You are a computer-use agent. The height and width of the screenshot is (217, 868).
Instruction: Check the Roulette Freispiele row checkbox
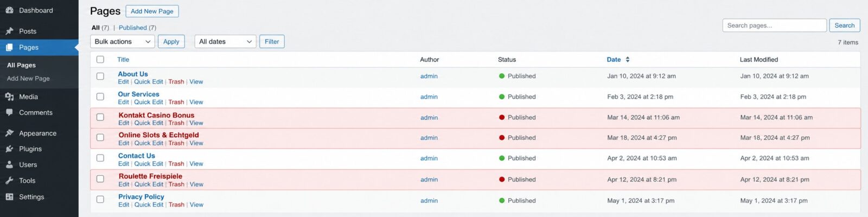point(100,178)
